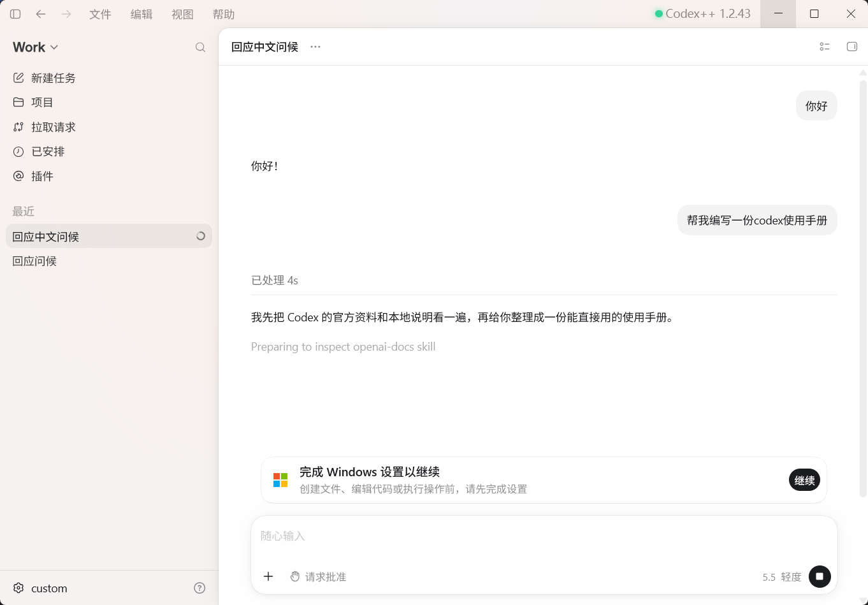
Task: Click the 继续 button in Windows setup banner
Action: (804, 480)
